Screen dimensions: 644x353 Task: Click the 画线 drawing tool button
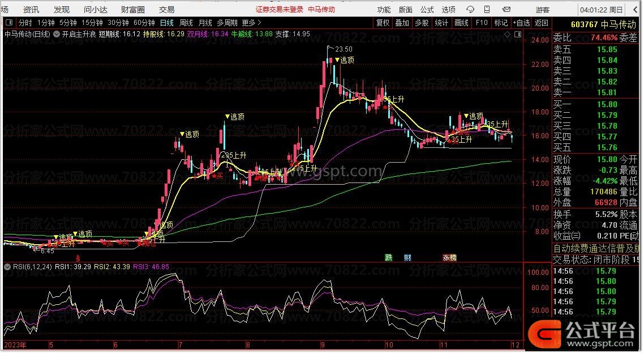click(x=462, y=23)
